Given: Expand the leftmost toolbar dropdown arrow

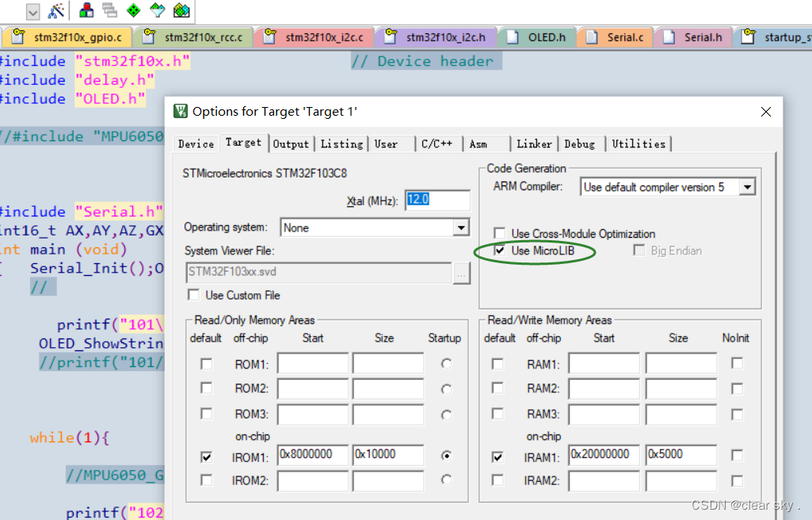Looking at the screenshot, I should (x=32, y=11).
